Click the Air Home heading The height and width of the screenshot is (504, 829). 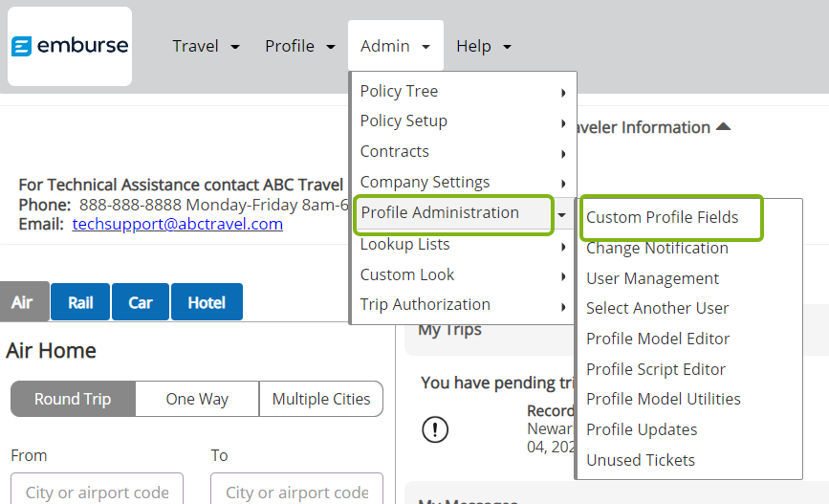pyautogui.click(x=52, y=351)
